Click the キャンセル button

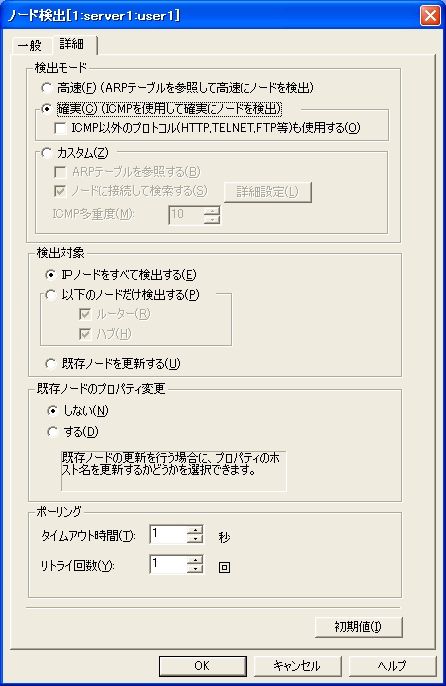pyautogui.click(x=297, y=666)
